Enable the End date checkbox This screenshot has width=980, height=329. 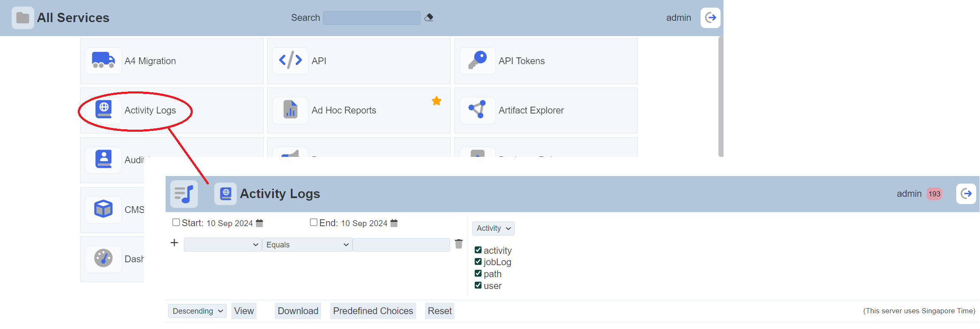[x=314, y=222]
